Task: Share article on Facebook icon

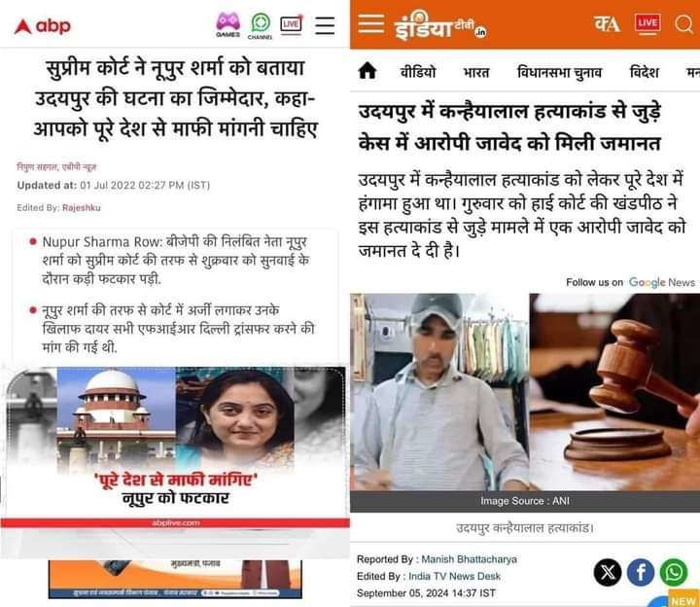Action: (x=641, y=572)
